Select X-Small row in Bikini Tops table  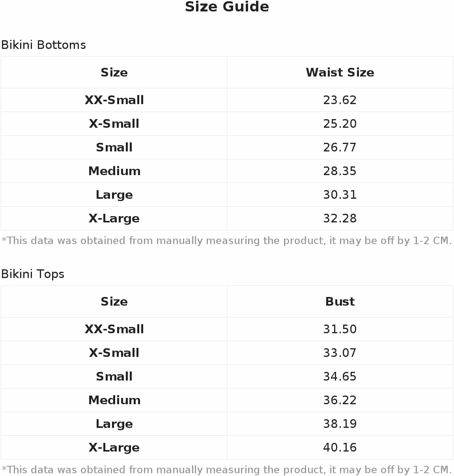(x=227, y=353)
